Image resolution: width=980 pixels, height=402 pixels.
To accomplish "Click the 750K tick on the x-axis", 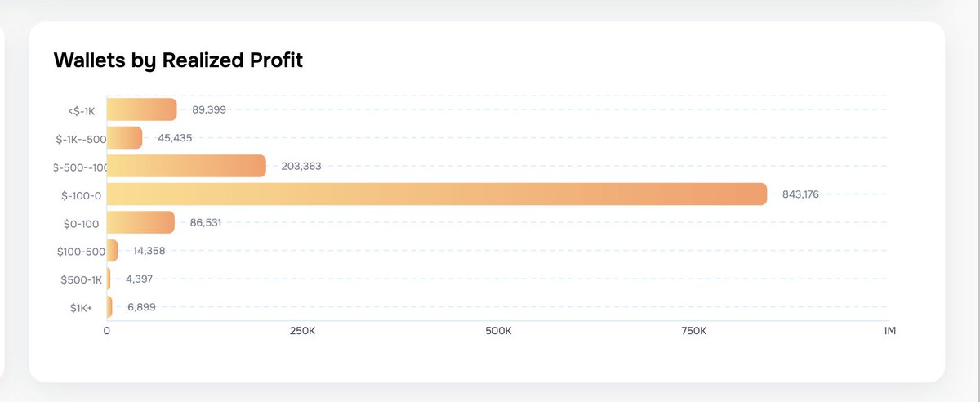I will point(693,331).
